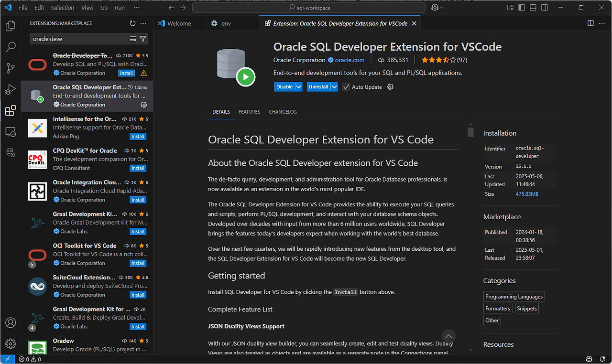This screenshot has width=612, height=364.
Task: Go forward using the title bar arrow
Action: [183, 8]
